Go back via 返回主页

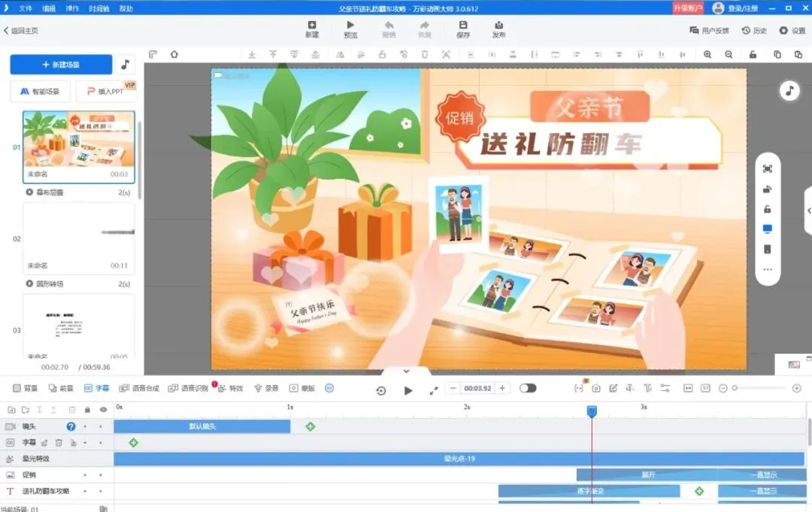[21, 31]
